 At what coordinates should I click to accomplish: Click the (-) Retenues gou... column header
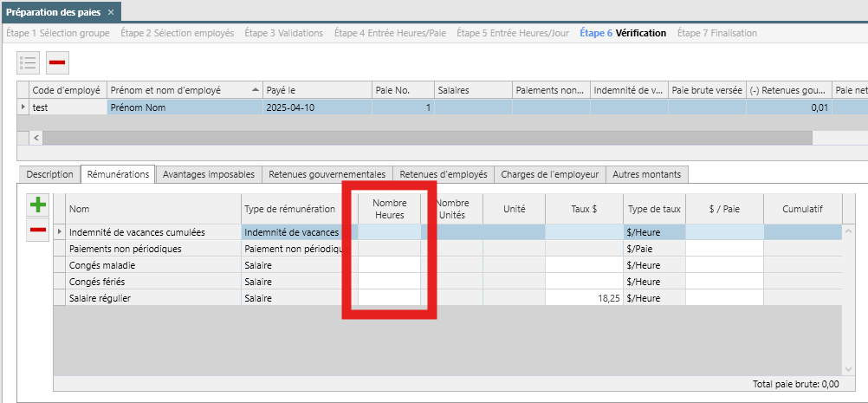[789, 89]
